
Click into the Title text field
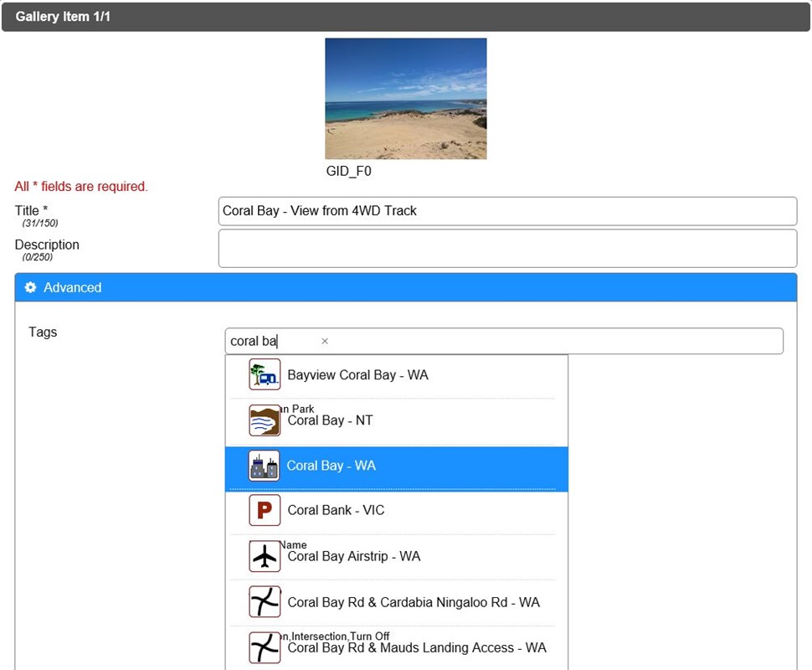506,211
